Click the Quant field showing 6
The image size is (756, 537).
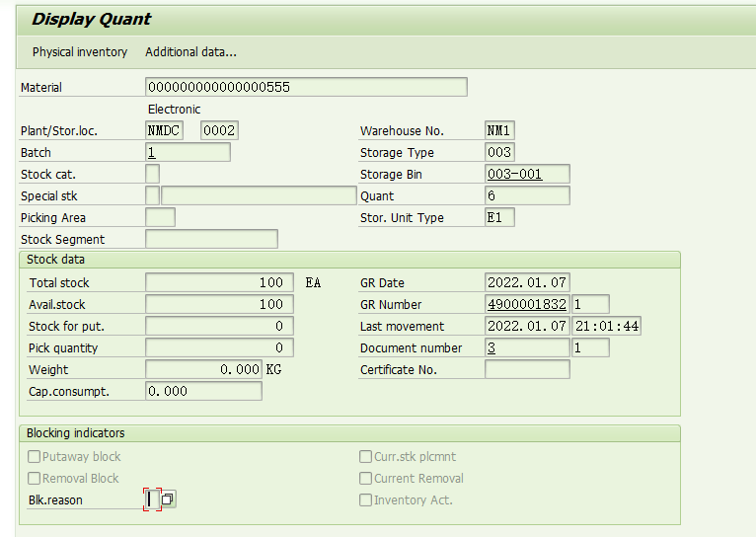527,195
